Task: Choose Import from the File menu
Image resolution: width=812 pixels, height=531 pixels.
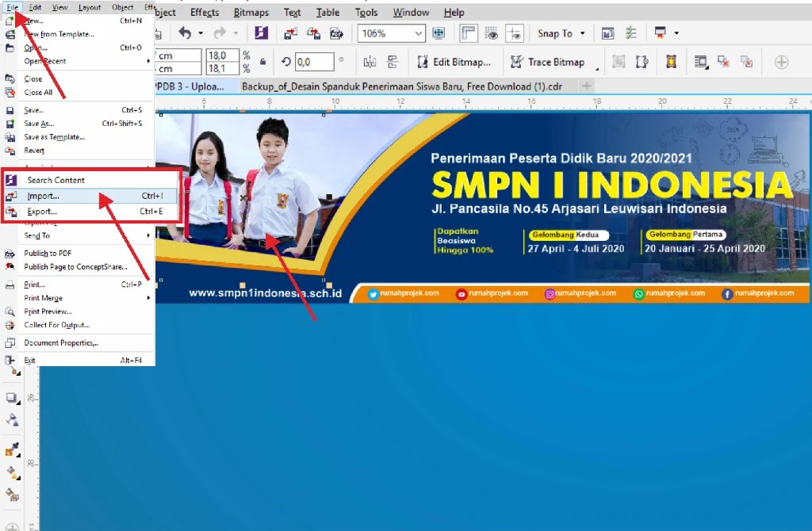Action: pos(90,196)
